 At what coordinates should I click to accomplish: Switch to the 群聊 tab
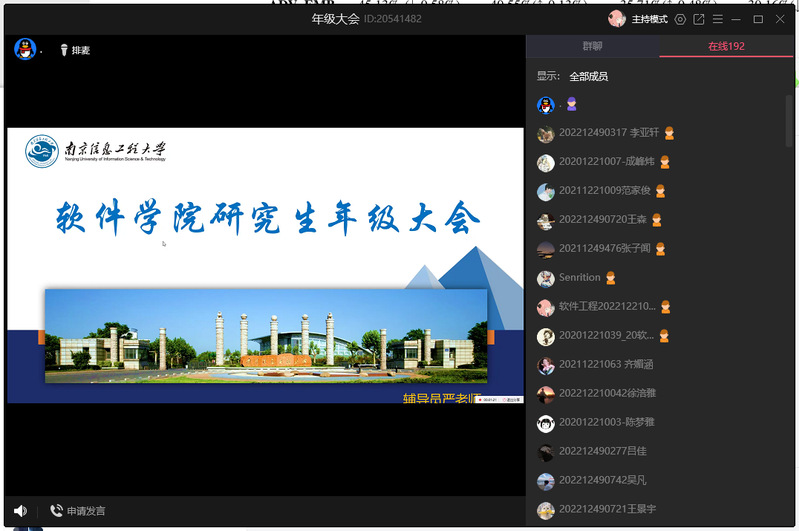tap(592, 46)
